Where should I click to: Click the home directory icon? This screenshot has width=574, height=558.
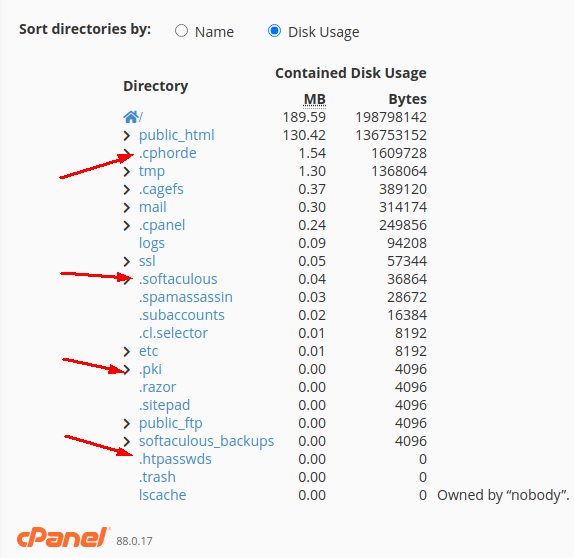click(131, 117)
